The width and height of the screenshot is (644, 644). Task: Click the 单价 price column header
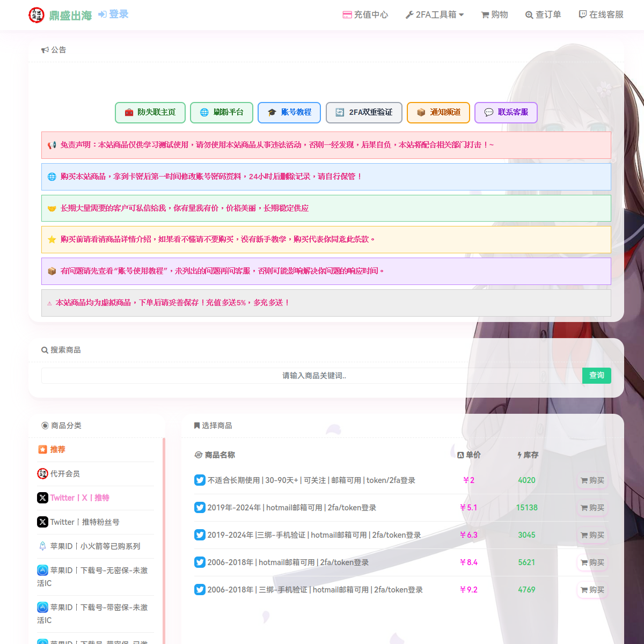[x=469, y=455]
